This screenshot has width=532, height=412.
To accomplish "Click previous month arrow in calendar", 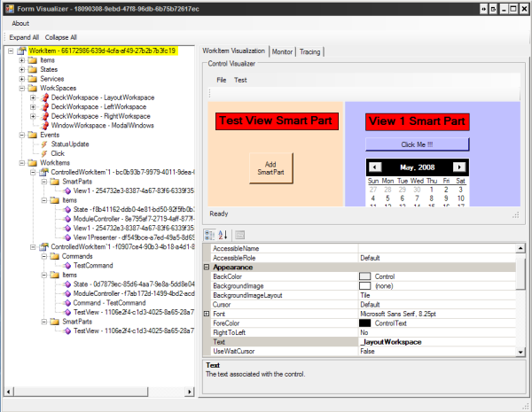I will point(375,167).
